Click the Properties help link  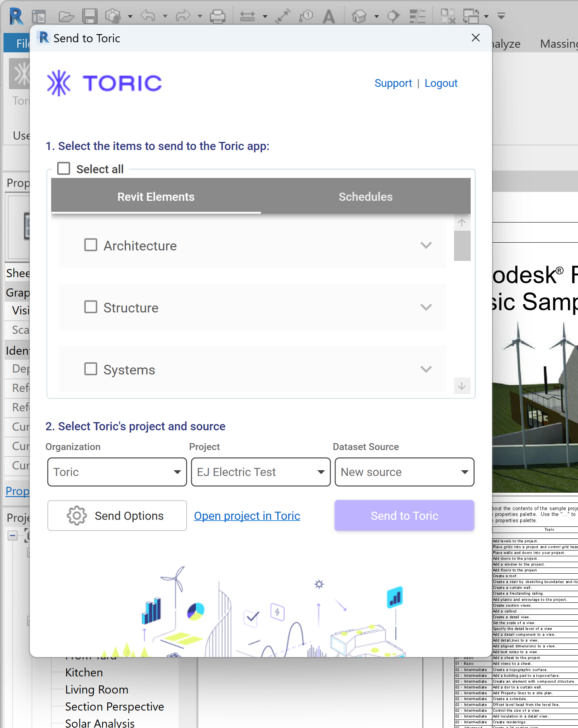point(18,491)
